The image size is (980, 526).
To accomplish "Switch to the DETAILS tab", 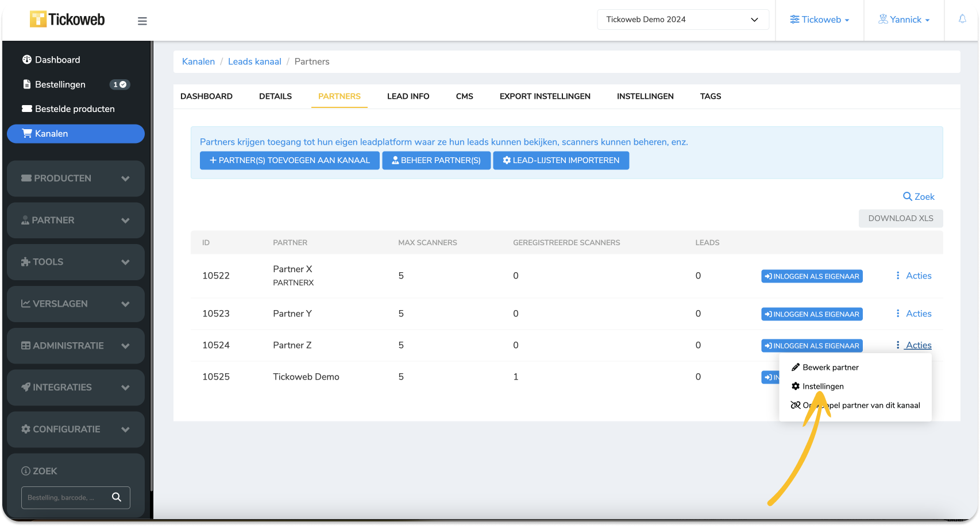I will pos(275,96).
